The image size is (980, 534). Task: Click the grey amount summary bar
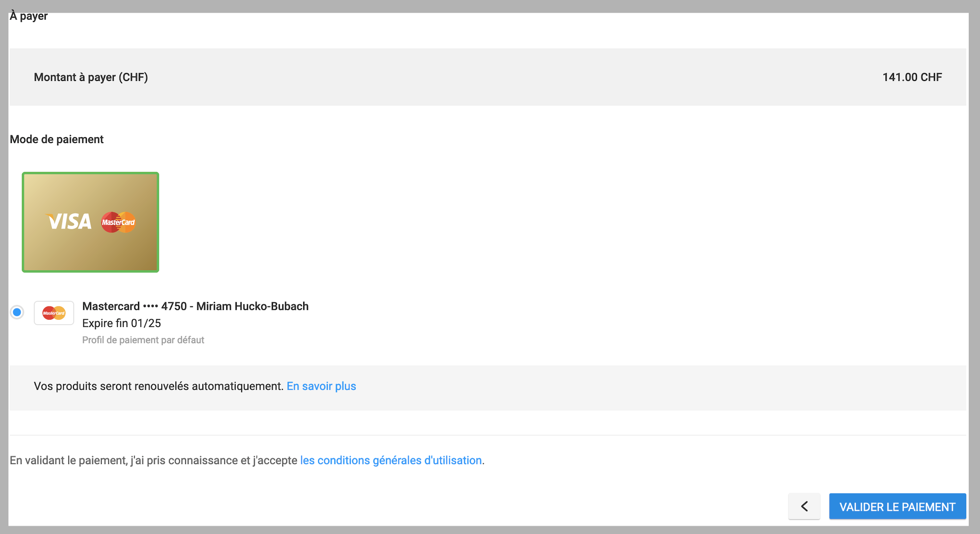point(490,77)
